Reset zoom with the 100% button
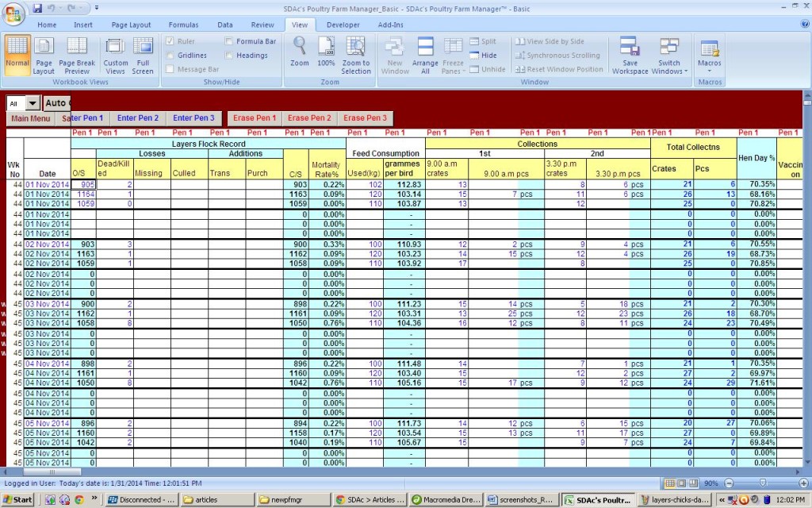 326,52
